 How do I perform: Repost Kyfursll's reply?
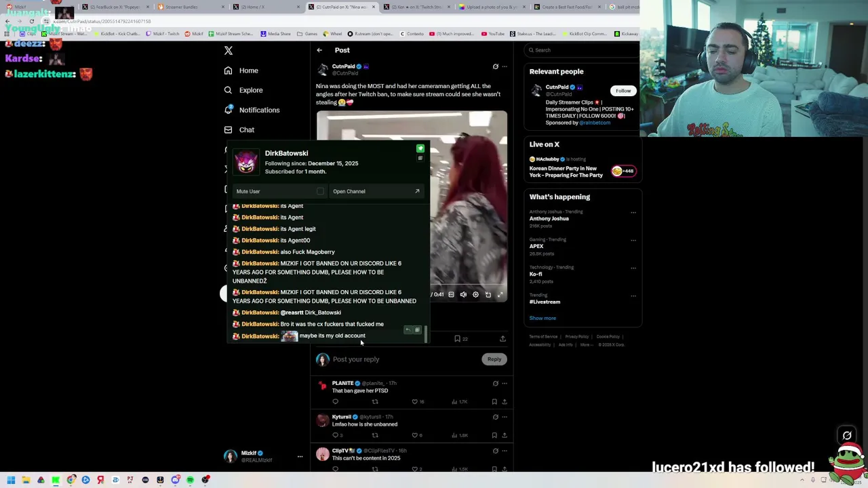375,435
